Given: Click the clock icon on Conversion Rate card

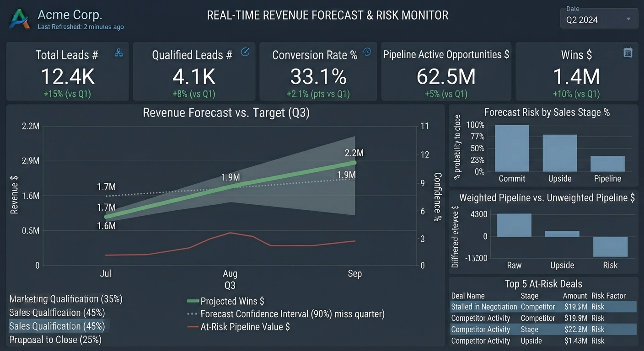Looking at the screenshot, I should click(x=367, y=52).
